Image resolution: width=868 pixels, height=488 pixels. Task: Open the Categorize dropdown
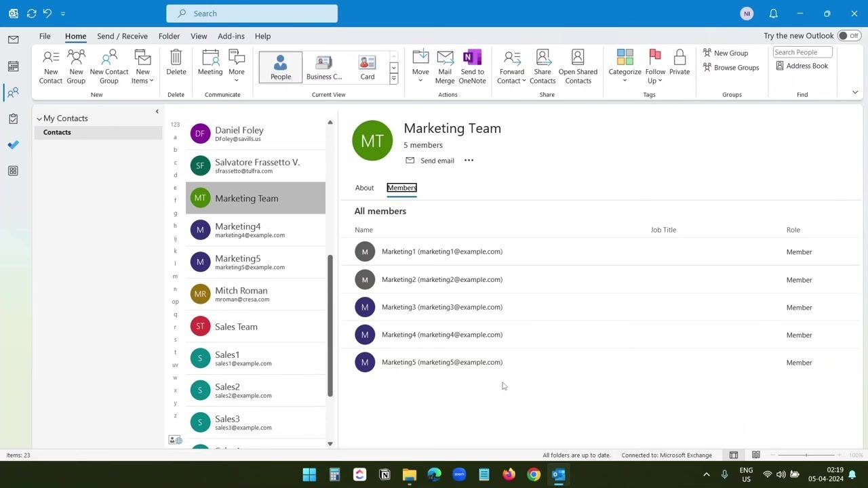[x=625, y=66]
